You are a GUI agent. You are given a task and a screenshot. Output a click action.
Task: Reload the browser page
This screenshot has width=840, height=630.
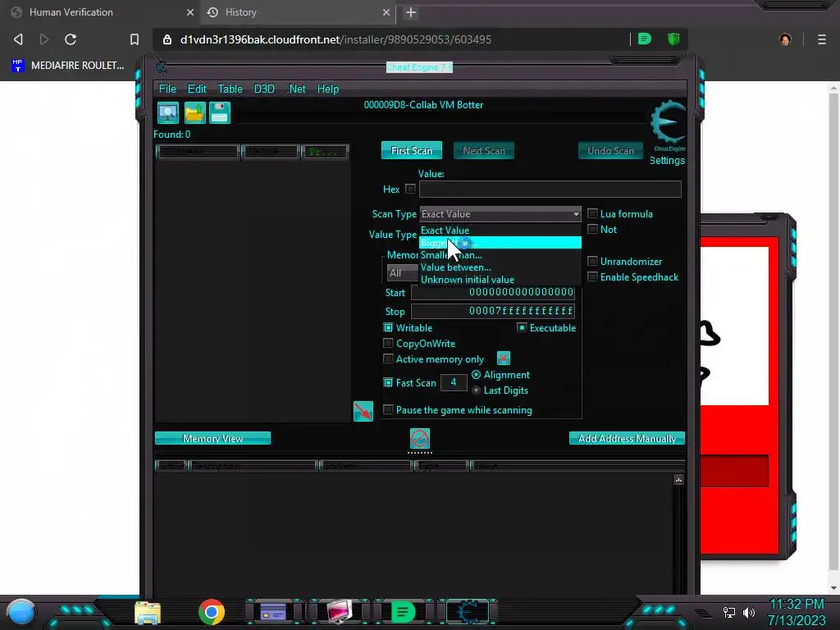click(x=71, y=39)
